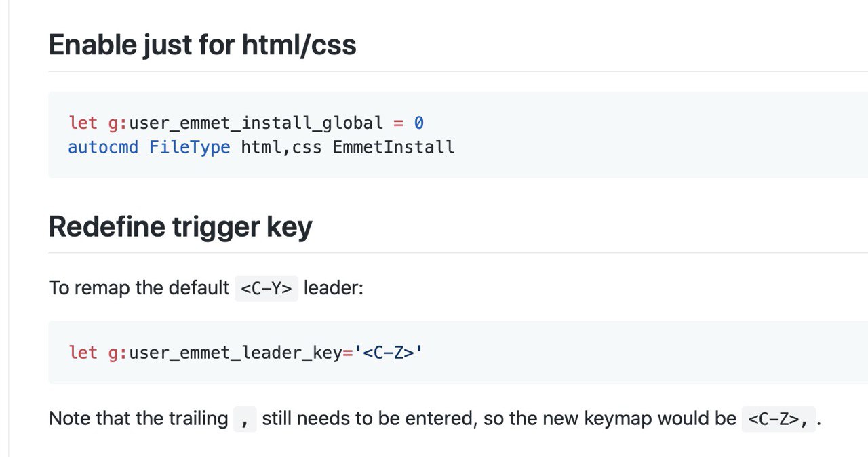The width and height of the screenshot is (868, 457).
Task: Click "let" in the leader key code block
Action: click(x=83, y=353)
